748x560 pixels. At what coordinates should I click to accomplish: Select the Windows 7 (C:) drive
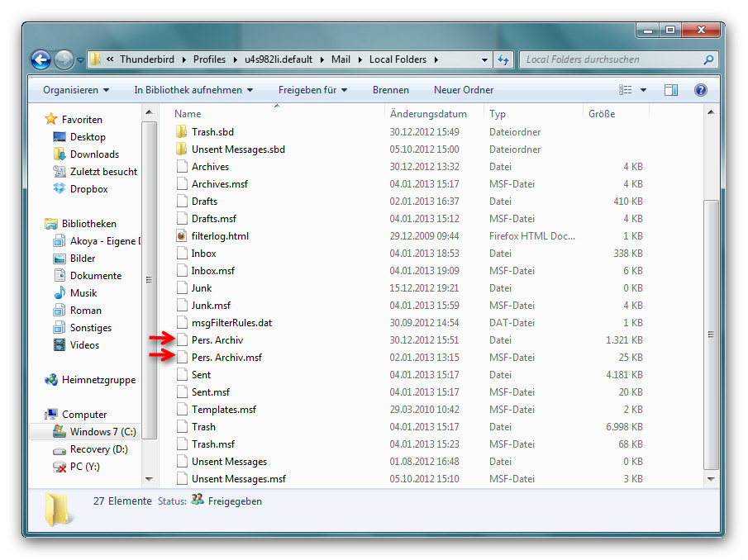coord(102,432)
